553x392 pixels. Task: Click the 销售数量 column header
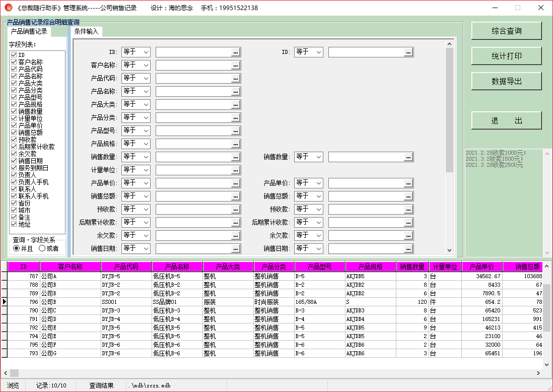(x=412, y=267)
